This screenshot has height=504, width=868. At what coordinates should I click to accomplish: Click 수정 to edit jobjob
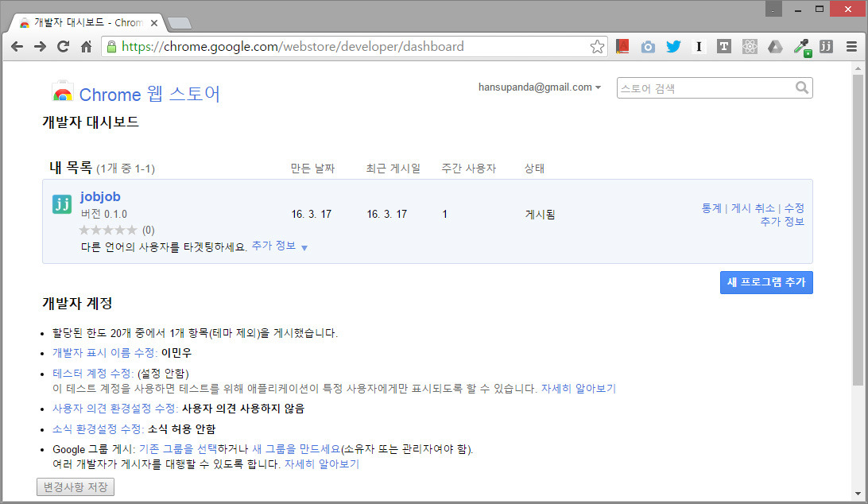794,208
